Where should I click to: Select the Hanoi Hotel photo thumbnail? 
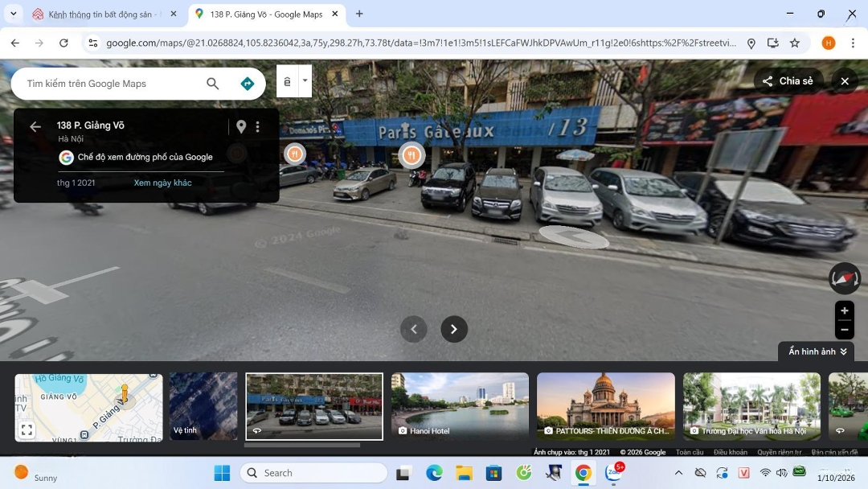(x=460, y=406)
